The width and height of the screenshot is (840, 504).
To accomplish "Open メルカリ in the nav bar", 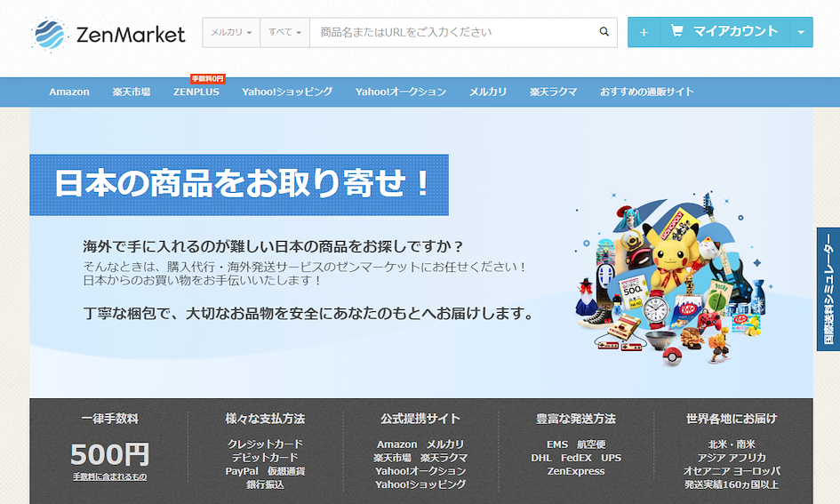I will click(487, 92).
